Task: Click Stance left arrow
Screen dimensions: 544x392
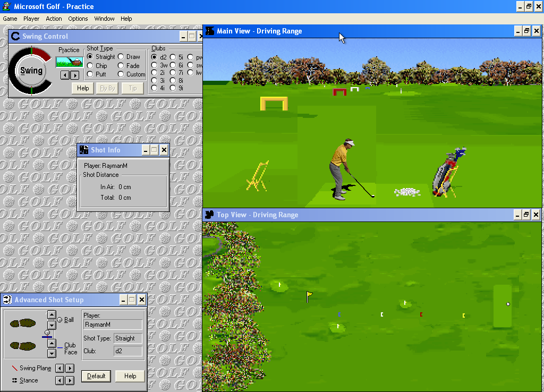Action: (59, 380)
